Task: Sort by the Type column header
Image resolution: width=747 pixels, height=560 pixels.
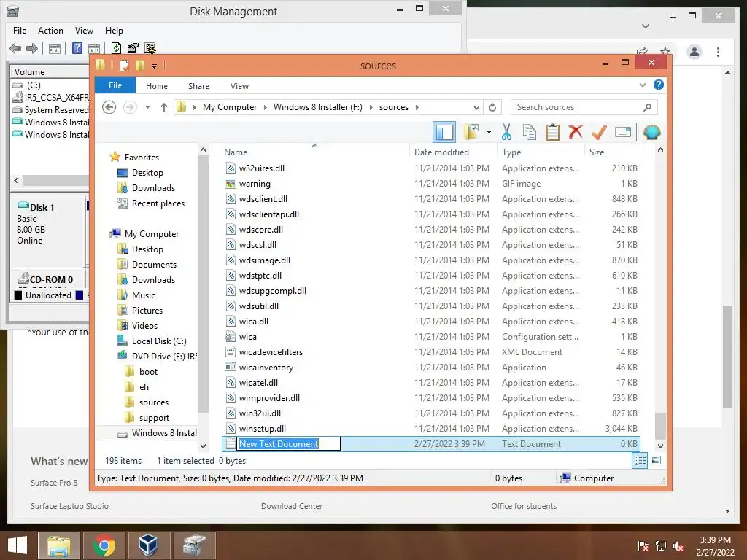Action: point(541,152)
